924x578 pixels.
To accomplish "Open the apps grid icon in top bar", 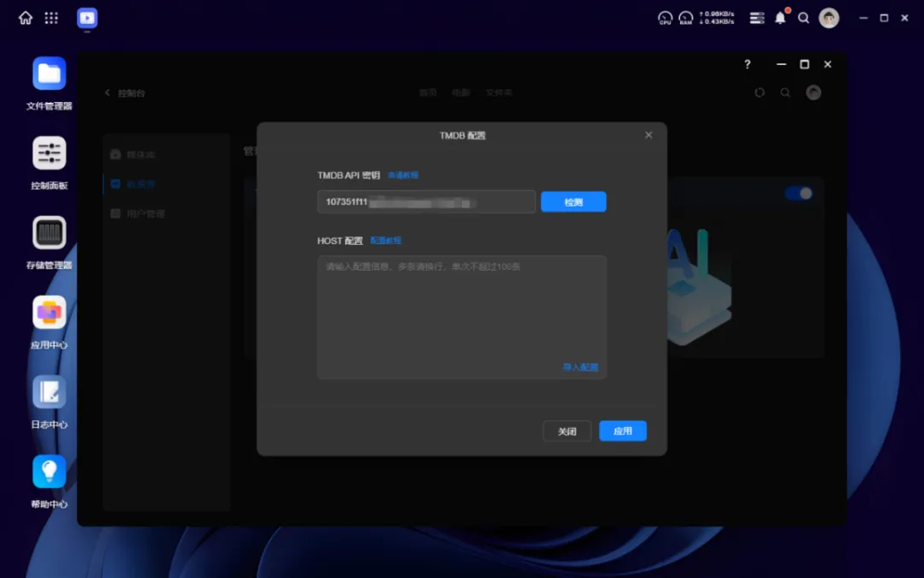I will pyautogui.click(x=51, y=18).
